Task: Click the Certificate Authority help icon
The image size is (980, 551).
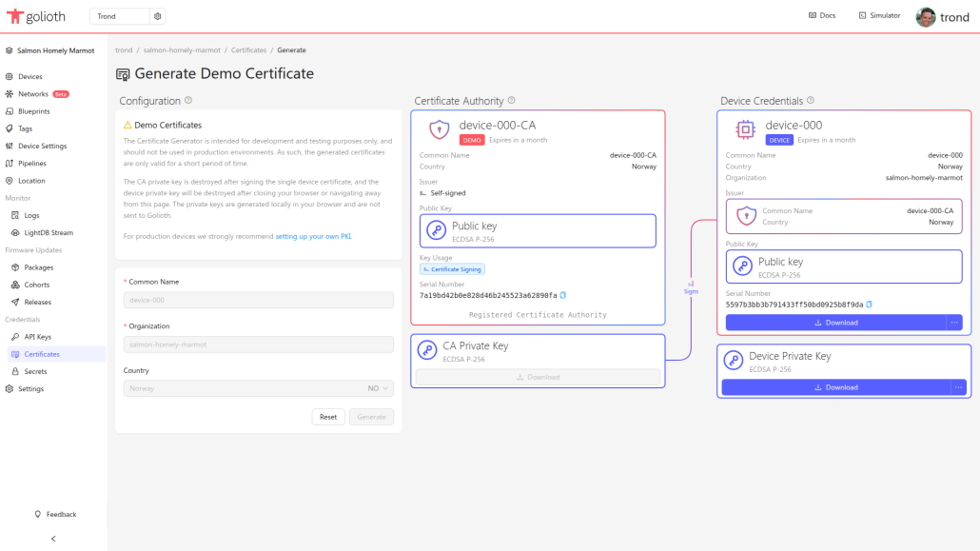Action: (x=512, y=101)
